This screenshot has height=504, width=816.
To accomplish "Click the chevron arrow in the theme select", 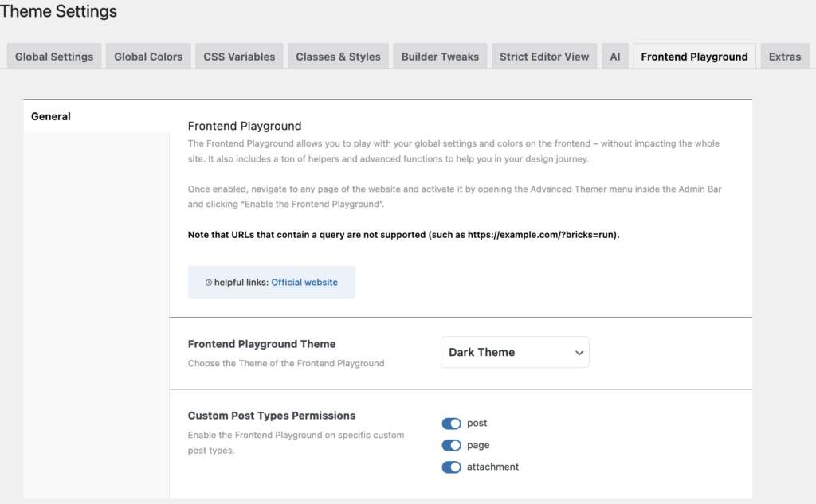I will [579, 353].
